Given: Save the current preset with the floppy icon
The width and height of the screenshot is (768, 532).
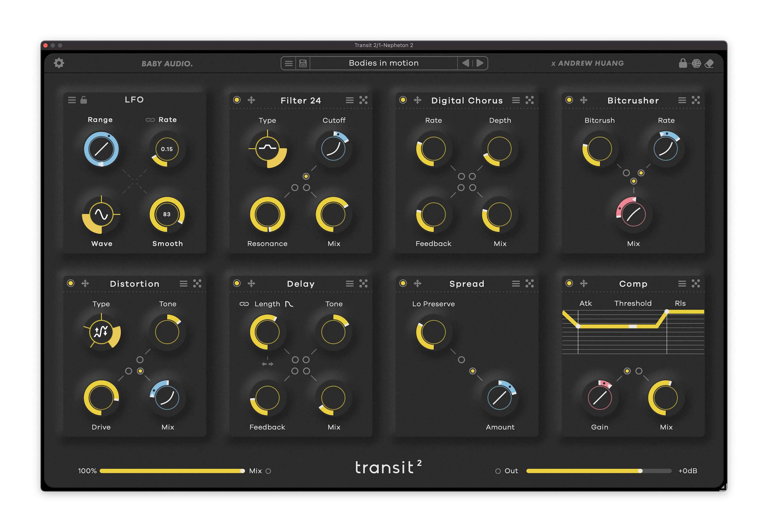Looking at the screenshot, I should click(x=302, y=63).
